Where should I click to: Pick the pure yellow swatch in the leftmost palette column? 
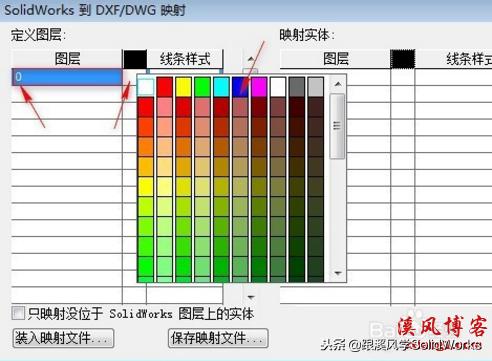(146, 187)
